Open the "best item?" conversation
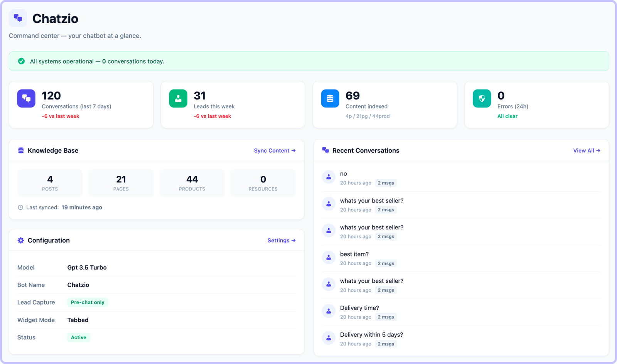The height and width of the screenshot is (364, 617). [x=354, y=254]
